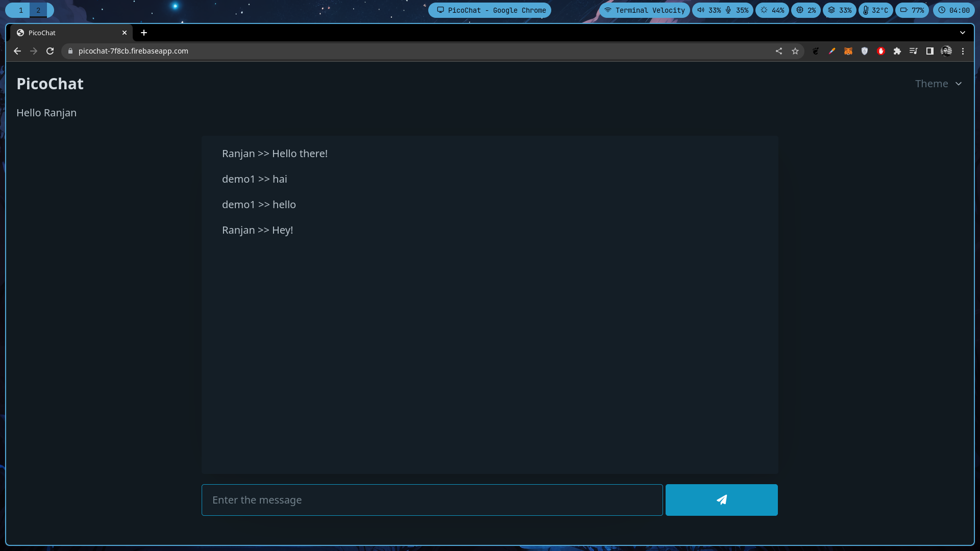Expand the Theme dropdown

(938, 84)
